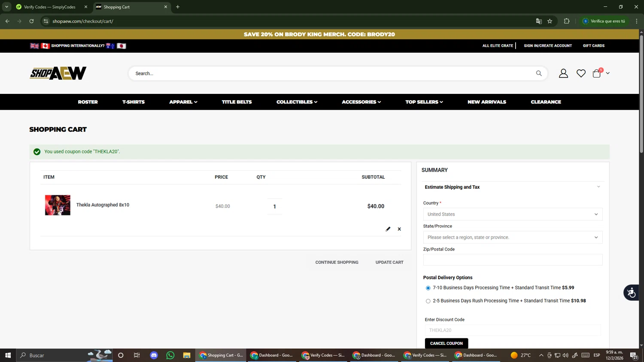
Task: Select 2-5 Business Days Rush Processing option
Action: click(x=428, y=301)
